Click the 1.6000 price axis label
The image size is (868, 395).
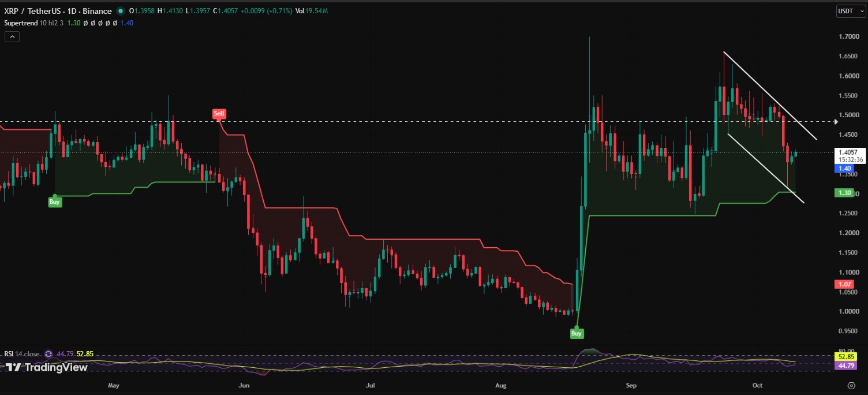click(850, 76)
